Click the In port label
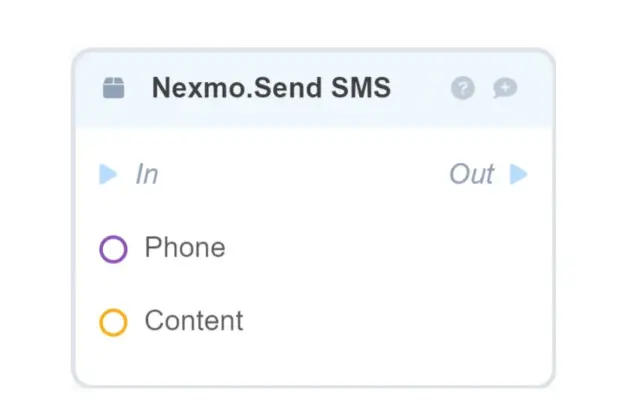Viewport: 640px width, 403px height. [x=147, y=175]
